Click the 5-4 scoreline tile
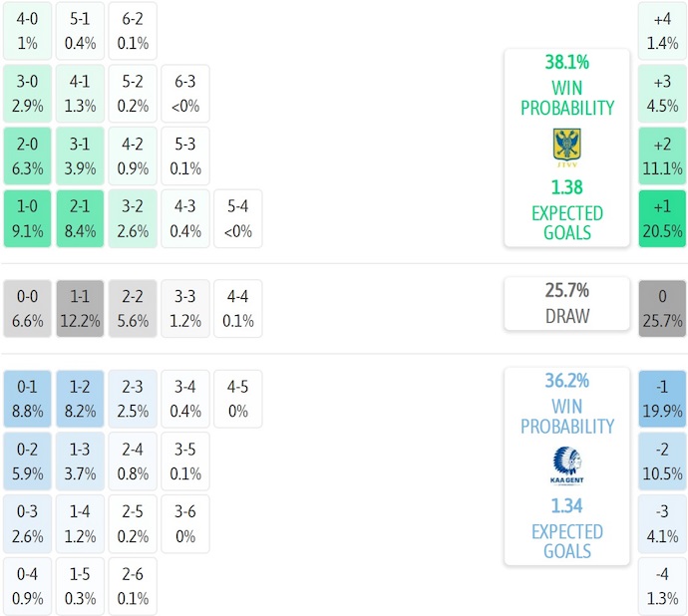The height and width of the screenshot is (616, 688). (x=237, y=219)
